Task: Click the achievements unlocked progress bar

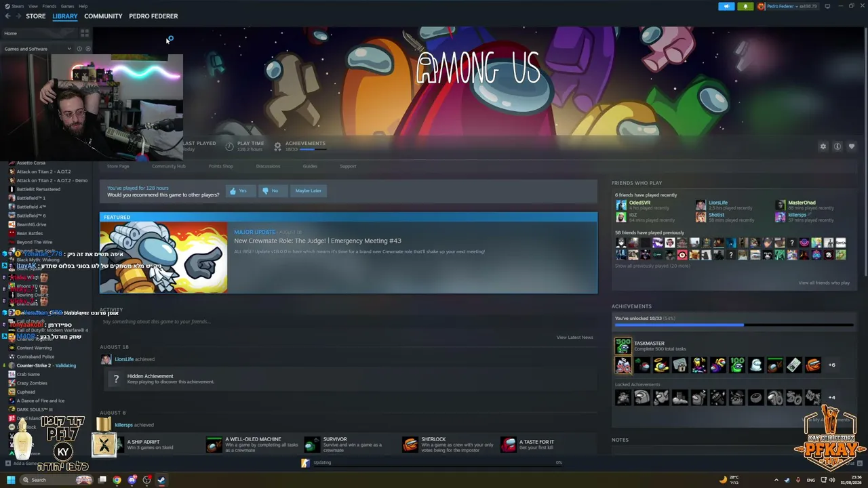Action: [x=734, y=325]
